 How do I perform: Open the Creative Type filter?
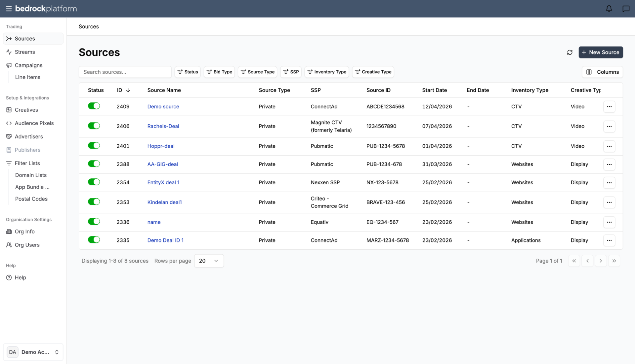[373, 72]
